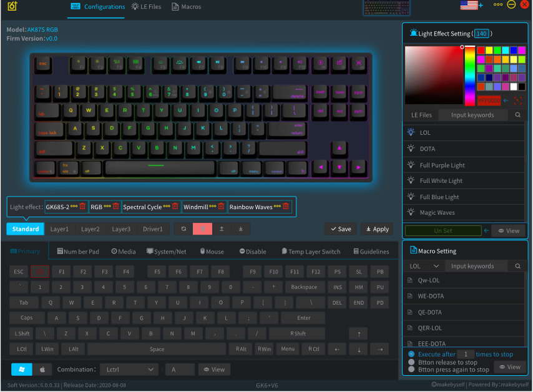Click the Apple icon near Combination
The image size is (533, 392).
[42, 369]
